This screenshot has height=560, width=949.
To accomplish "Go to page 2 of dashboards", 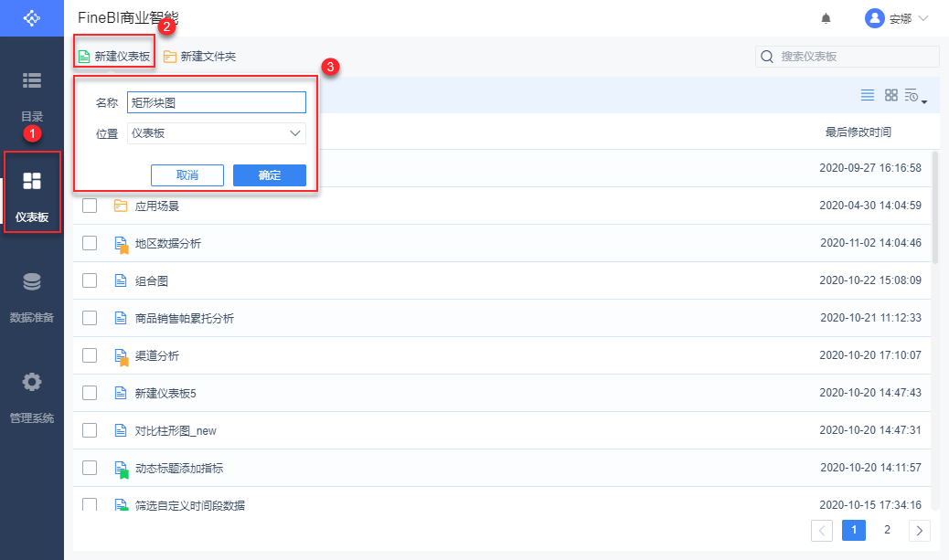I will 887,529.
